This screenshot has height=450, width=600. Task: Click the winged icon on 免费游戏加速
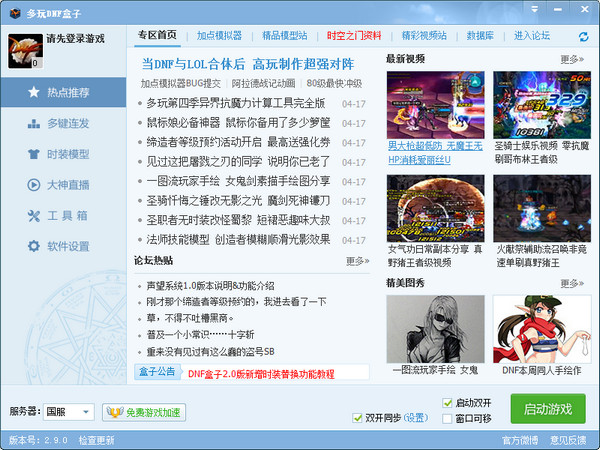pyautogui.click(x=115, y=412)
